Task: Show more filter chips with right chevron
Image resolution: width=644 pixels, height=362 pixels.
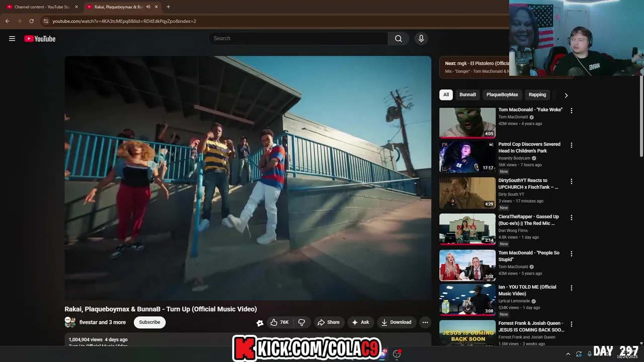Action: (x=566, y=95)
